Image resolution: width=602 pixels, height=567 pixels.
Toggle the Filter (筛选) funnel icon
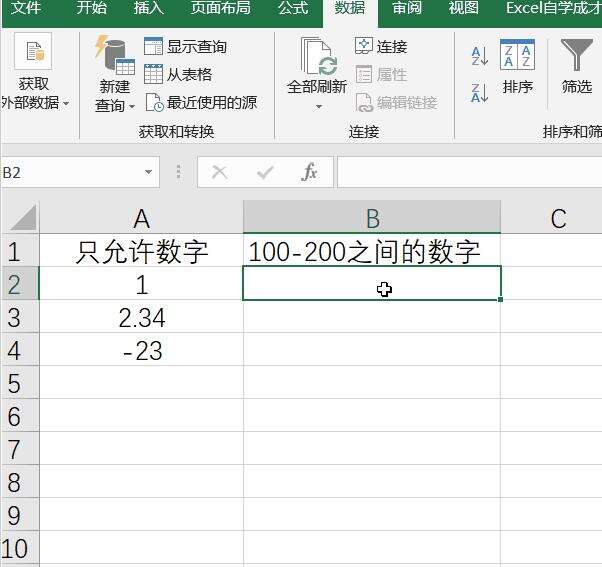tap(577, 55)
